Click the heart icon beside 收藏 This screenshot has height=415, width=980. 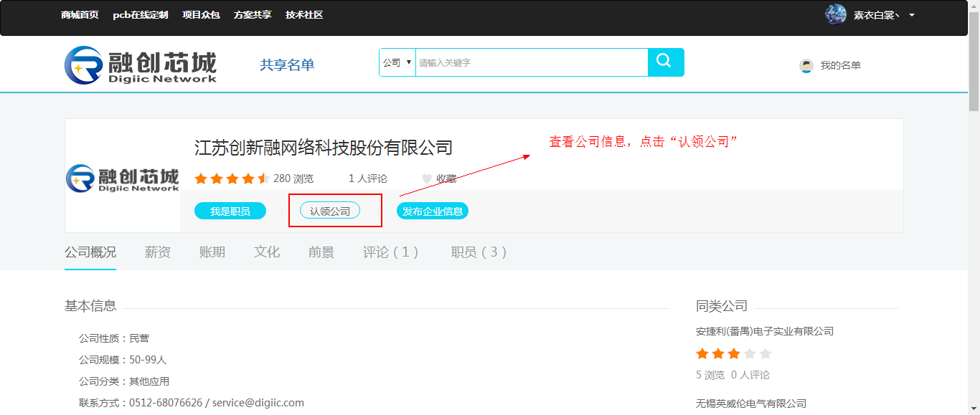pyautogui.click(x=427, y=178)
